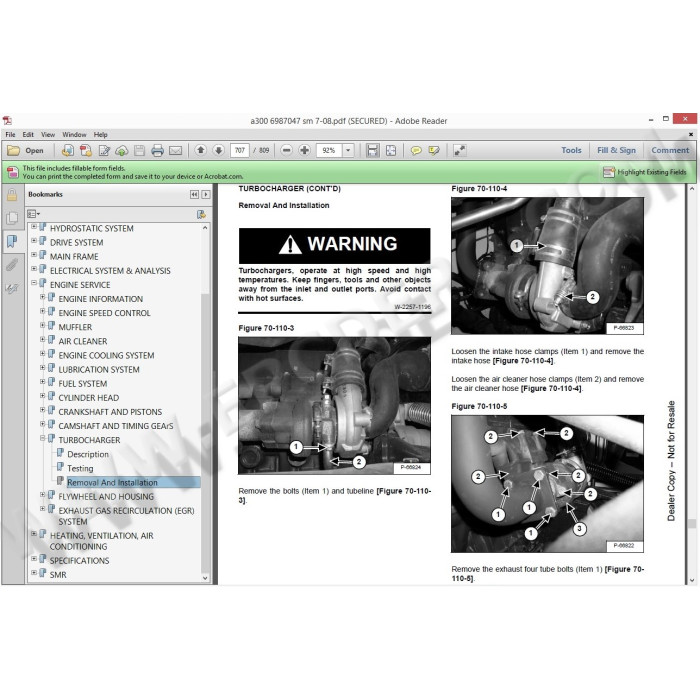This screenshot has width=700, height=700.
Task: Click the Create PDF online icon
Action: click(67, 150)
